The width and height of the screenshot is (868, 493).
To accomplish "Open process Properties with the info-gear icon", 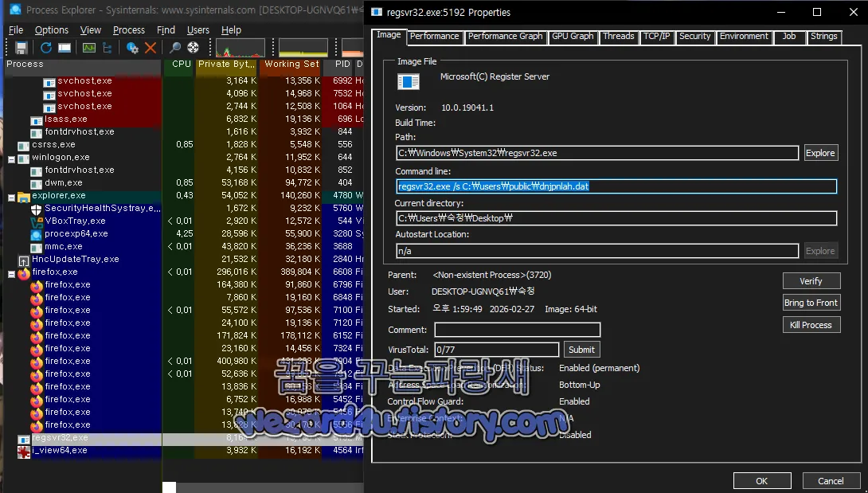I will [x=132, y=48].
